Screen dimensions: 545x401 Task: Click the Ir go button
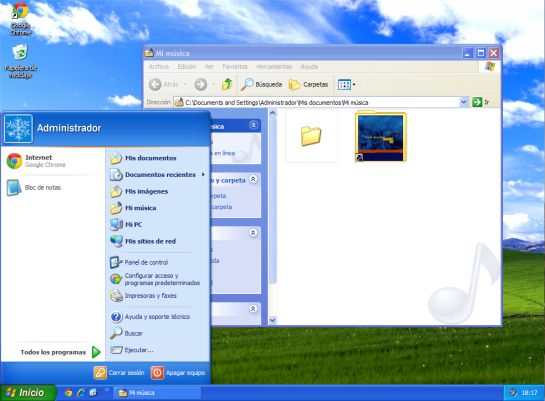point(481,102)
